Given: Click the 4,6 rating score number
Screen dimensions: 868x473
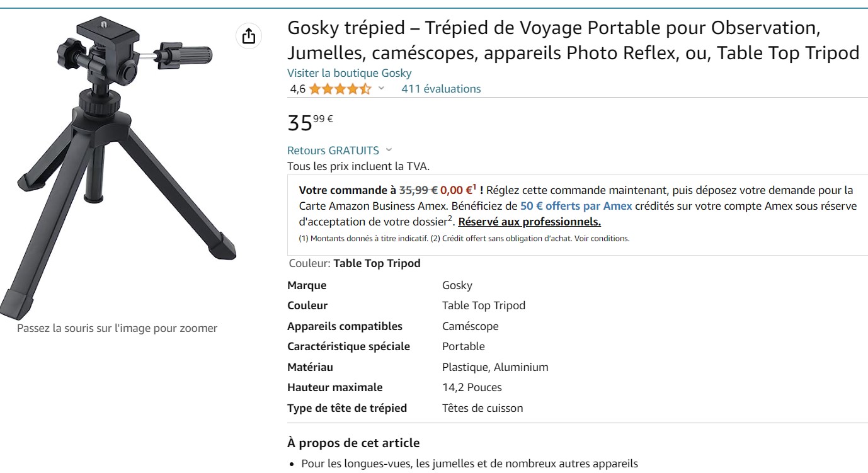Looking at the screenshot, I should point(297,89).
